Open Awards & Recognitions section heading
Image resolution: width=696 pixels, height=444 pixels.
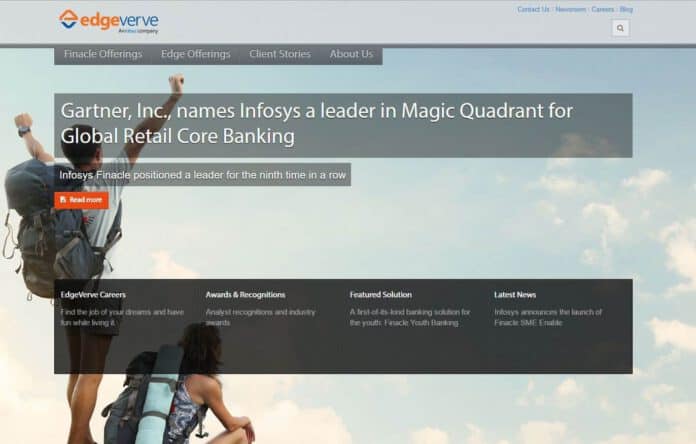tap(245, 295)
